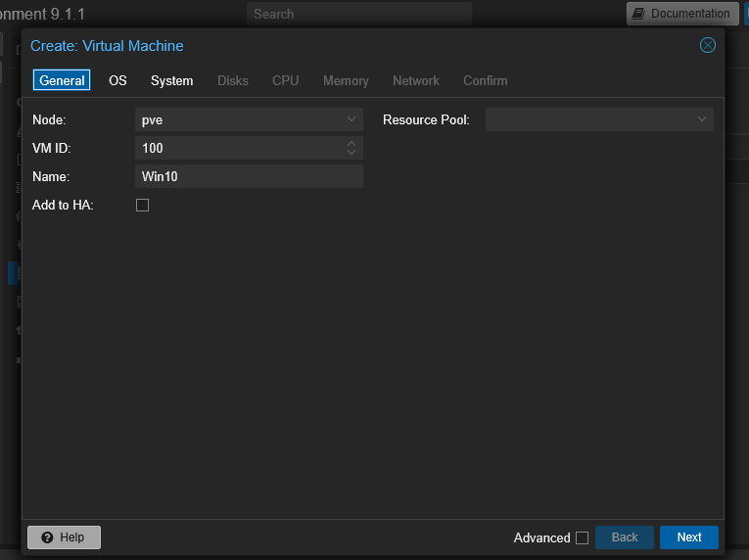Increase the VM ID value
Image resolution: width=749 pixels, height=560 pixels.
351,143
